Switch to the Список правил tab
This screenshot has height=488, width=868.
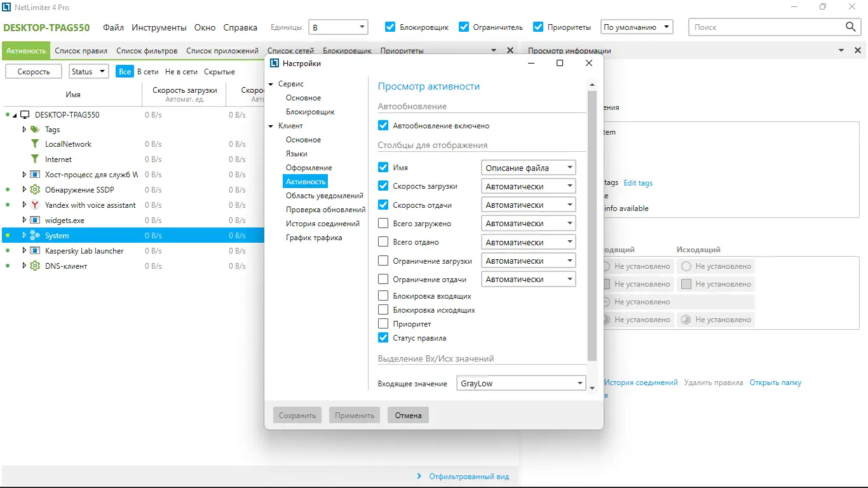(81, 51)
